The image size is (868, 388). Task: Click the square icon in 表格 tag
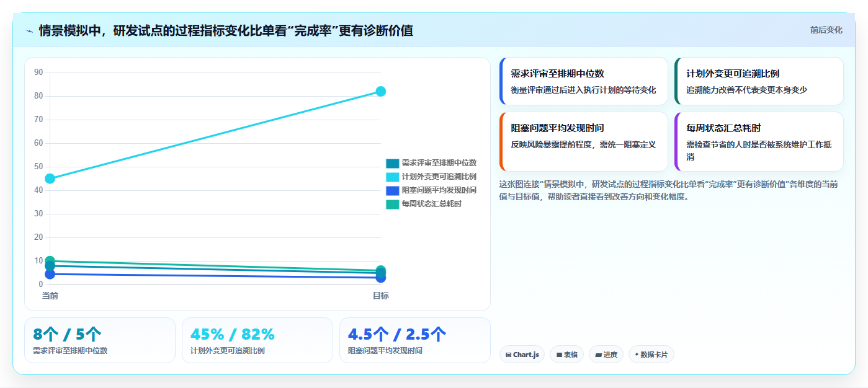[559, 355]
